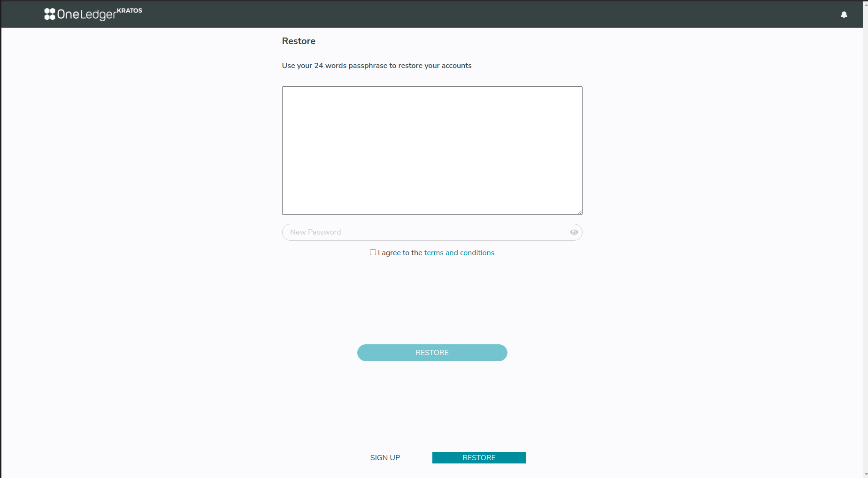Click the KRATOS superscript label

129,10
